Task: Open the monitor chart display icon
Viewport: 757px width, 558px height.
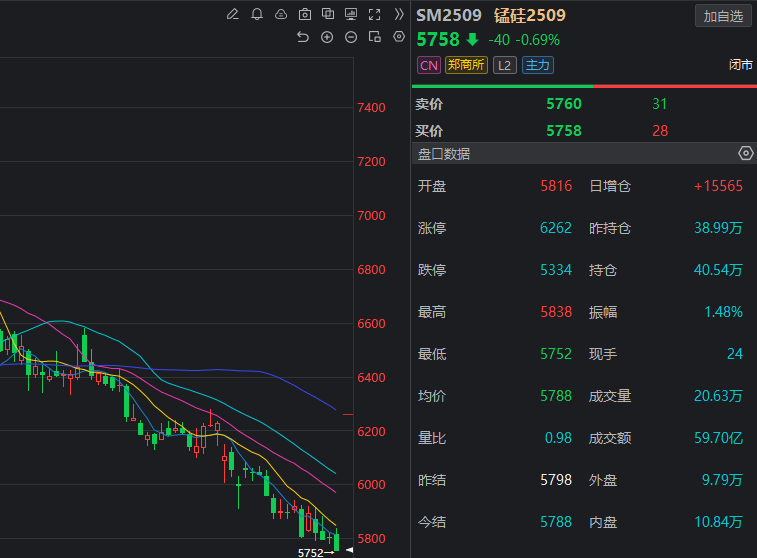Action: (x=351, y=14)
